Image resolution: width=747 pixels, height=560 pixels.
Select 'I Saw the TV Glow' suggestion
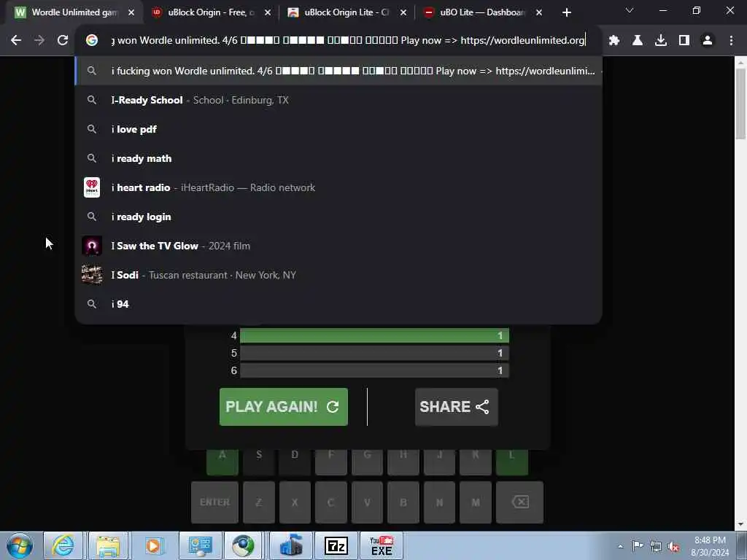338,246
